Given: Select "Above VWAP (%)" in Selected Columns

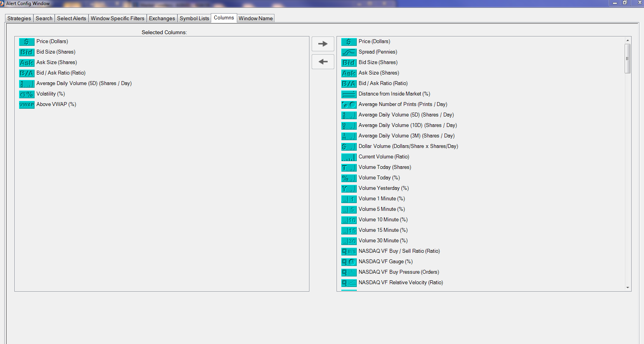Looking at the screenshot, I should tap(56, 104).
